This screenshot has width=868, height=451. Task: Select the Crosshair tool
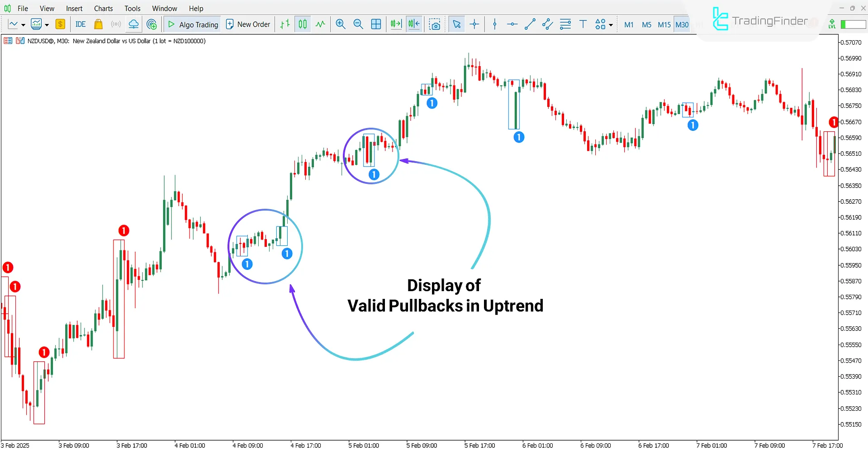coord(474,24)
